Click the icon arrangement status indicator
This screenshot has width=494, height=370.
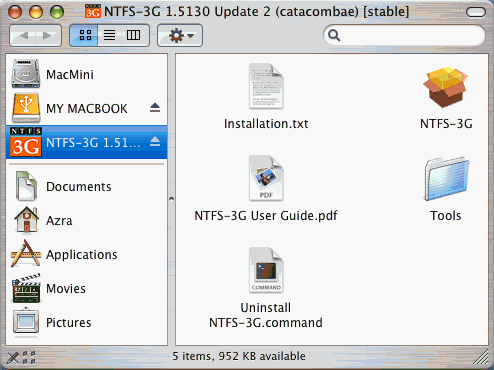(x=29, y=357)
